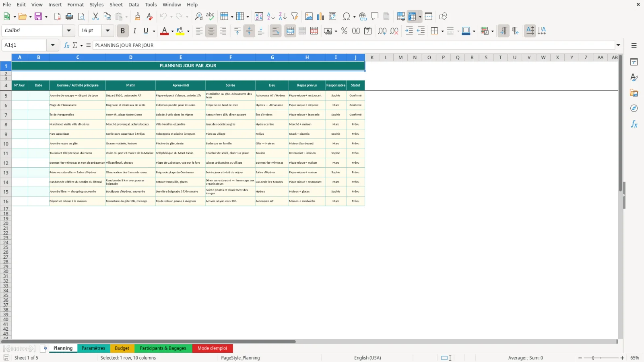This screenshot has height=362, width=644.
Task: Open sidebar Navigator panel
Action: [634, 109]
